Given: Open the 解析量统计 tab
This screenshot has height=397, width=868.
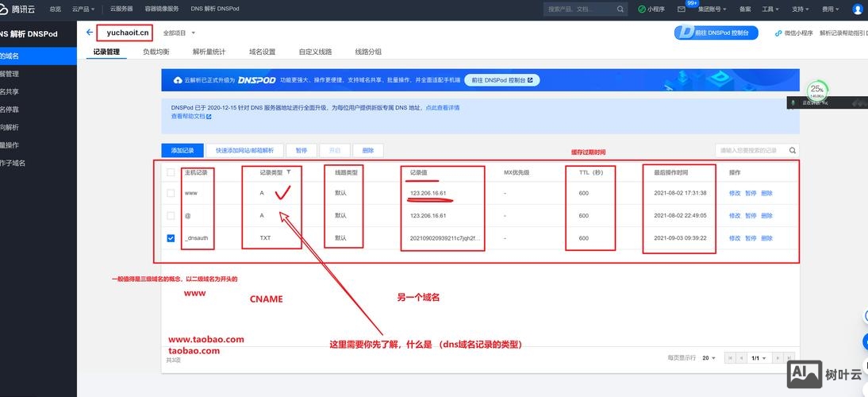Looking at the screenshot, I should coord(209,52).
